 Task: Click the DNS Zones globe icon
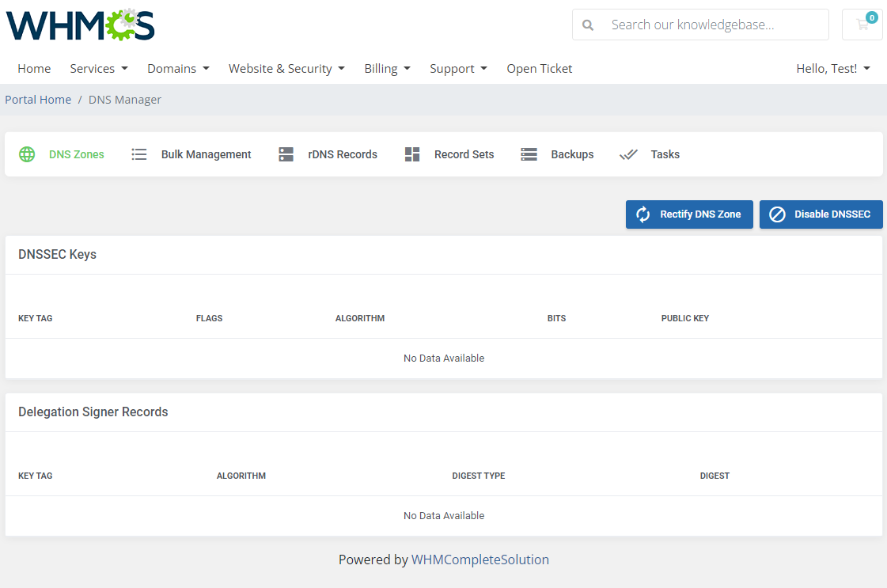pyautogui.click(x=27, y=154)
